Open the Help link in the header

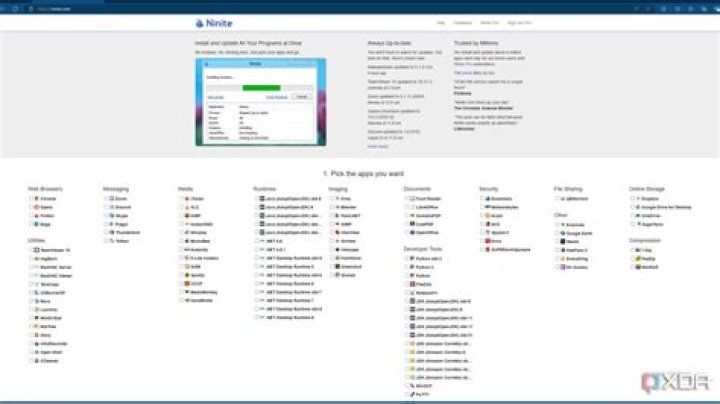(x=441, y=23)
